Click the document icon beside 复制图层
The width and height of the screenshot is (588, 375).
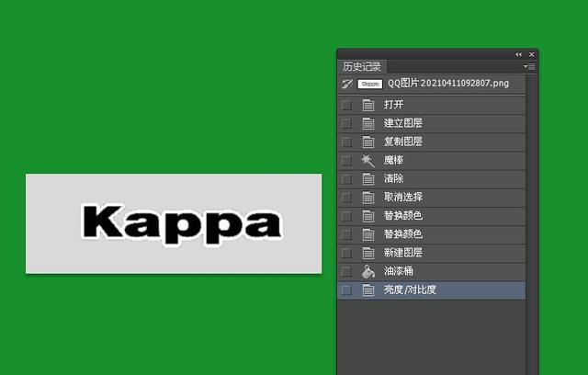point(368,142)
